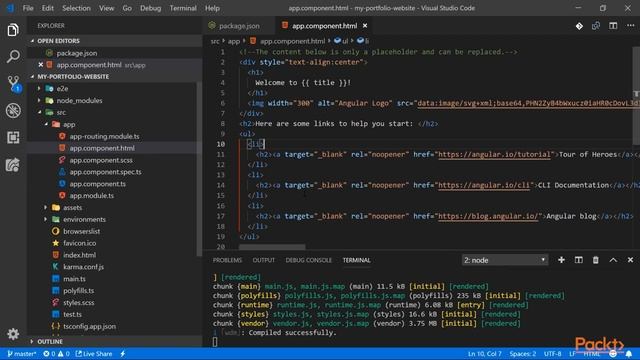Click Spaces: 2 indentation setting
This screenshot has width=640, height=360.
coord(522,354)
